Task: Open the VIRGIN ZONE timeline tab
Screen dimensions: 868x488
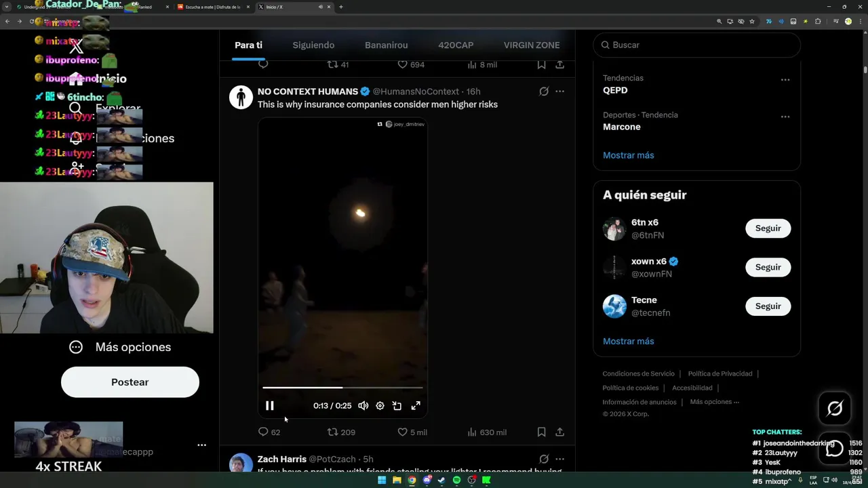Action: (x=532, y=45)
